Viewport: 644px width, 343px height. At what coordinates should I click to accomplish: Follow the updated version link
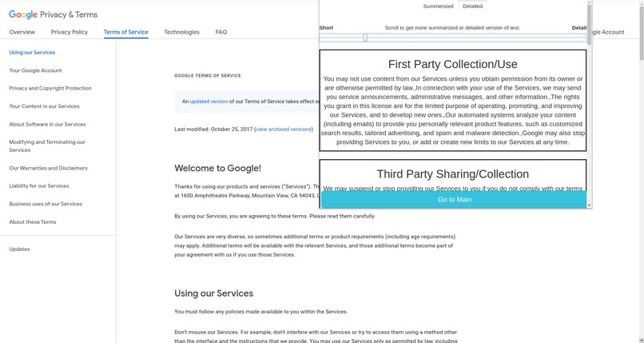pos(209,102)
